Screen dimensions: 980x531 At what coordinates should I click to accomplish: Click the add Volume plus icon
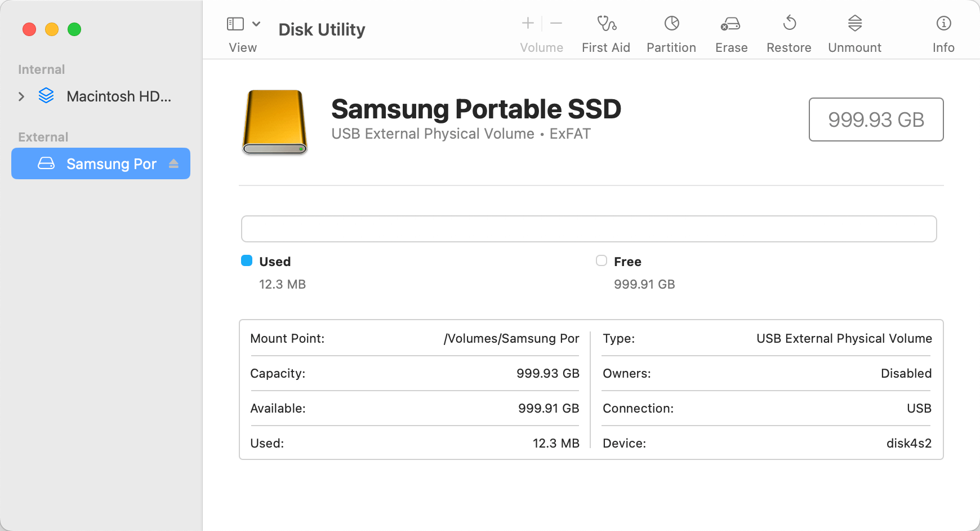528,23
